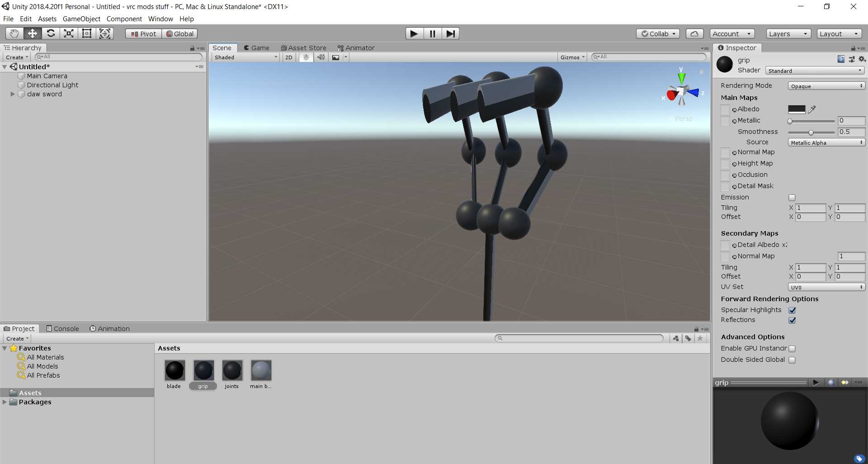Viewport: 868px width, 464px height.
Task: Uncheck Specular Highlights checkbox
Action: (792, 310)
